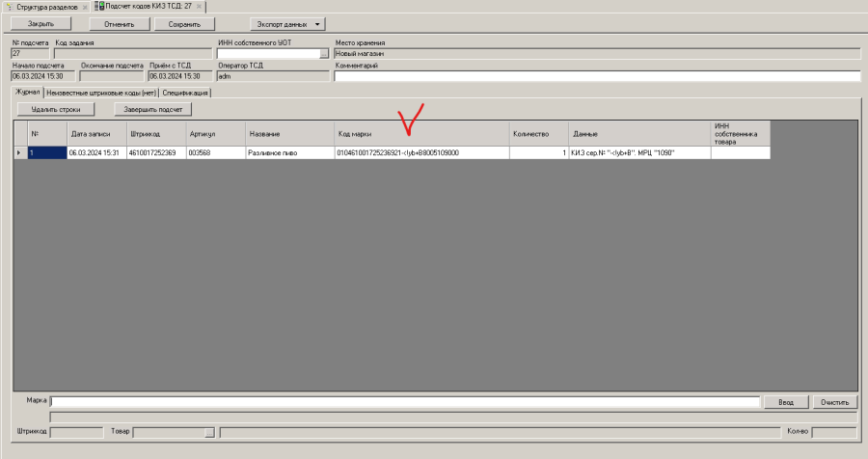Click the Код задания field

[x=133, y=54]
